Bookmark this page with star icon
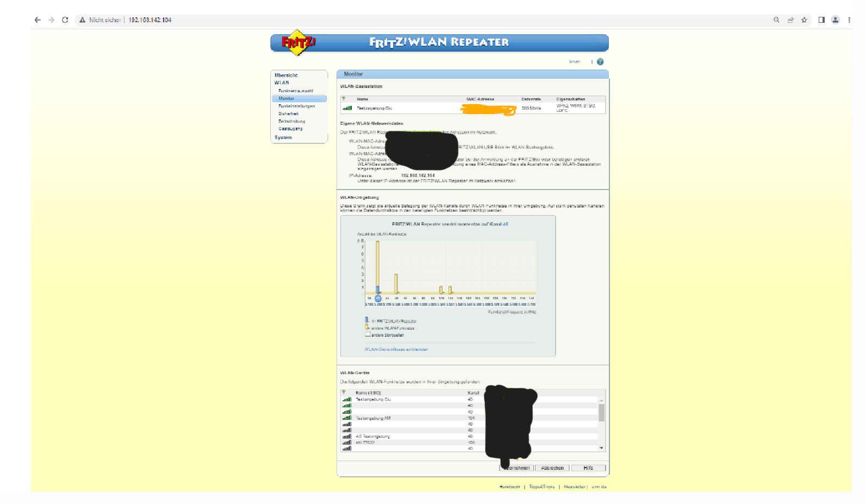 804,20
